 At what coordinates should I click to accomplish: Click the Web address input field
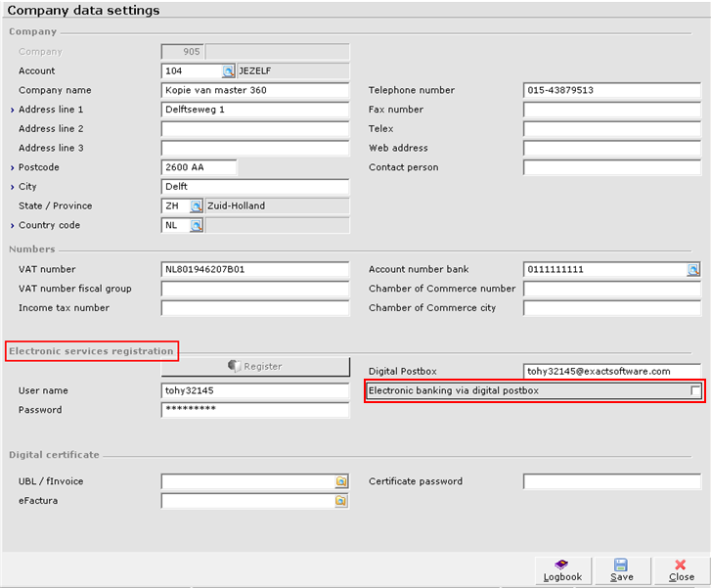(611, 149)
